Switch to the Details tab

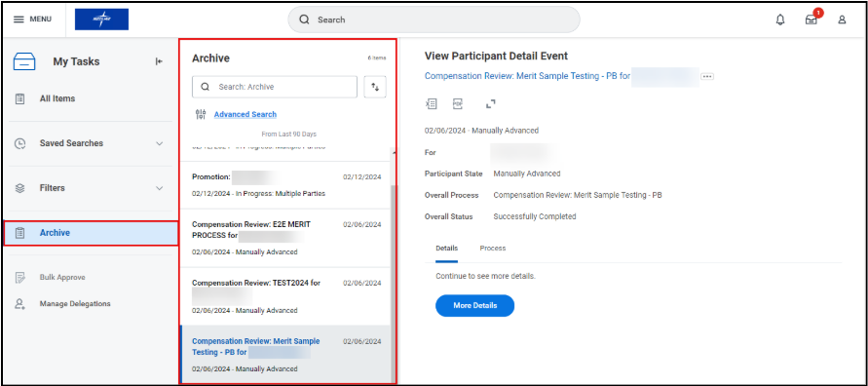click(447, 249)
